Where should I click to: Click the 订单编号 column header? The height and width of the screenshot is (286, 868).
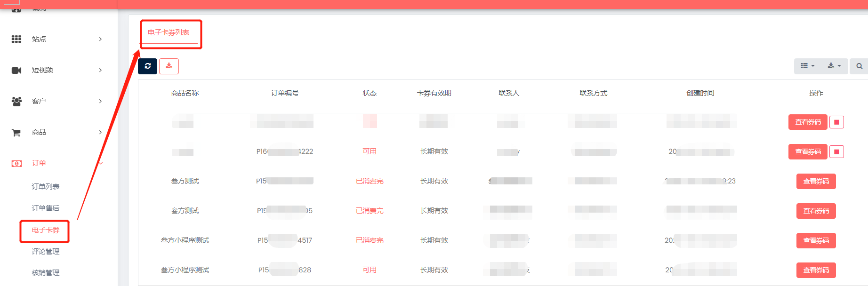[285, 93]
